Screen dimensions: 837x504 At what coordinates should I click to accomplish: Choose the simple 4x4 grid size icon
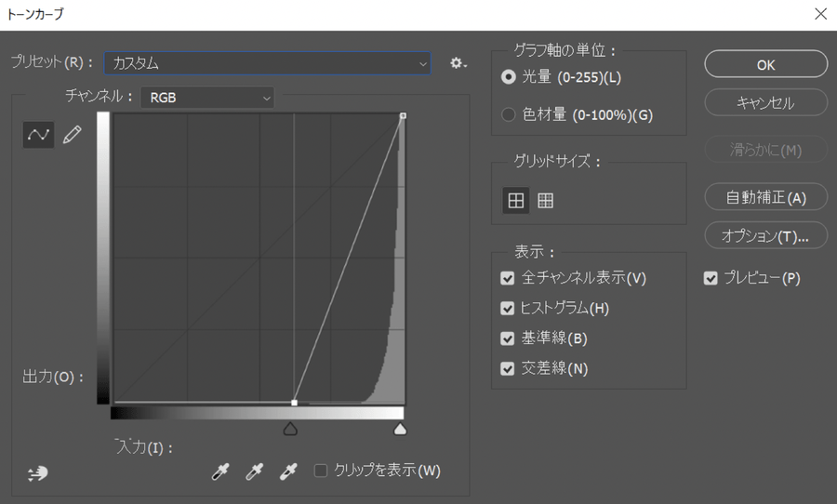point(515,200)
